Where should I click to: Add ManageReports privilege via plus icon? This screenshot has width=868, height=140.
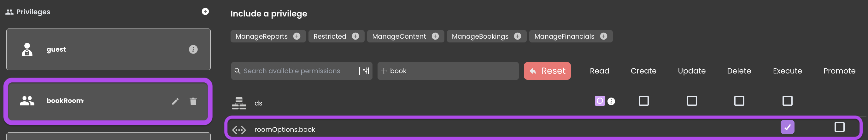point(297,36)
